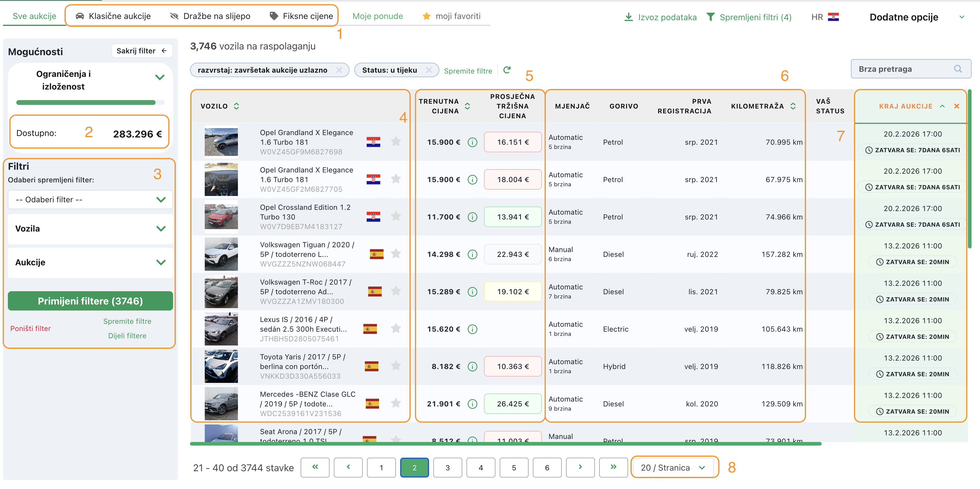Go to the last page with the double arrow

click(x=613, y=467)
